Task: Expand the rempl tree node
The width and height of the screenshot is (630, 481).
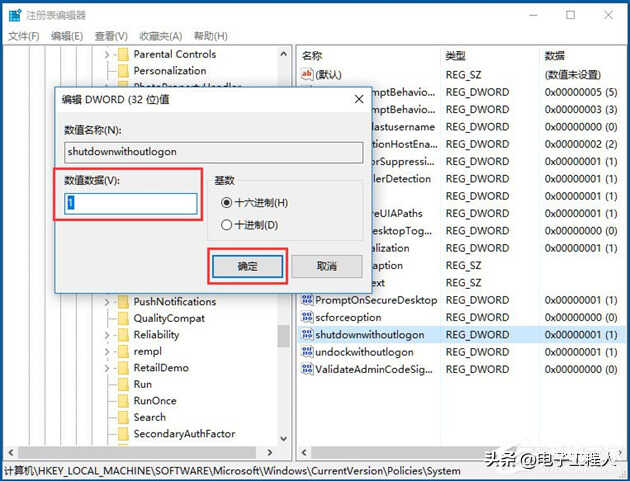Action: [x=107, y=351]
